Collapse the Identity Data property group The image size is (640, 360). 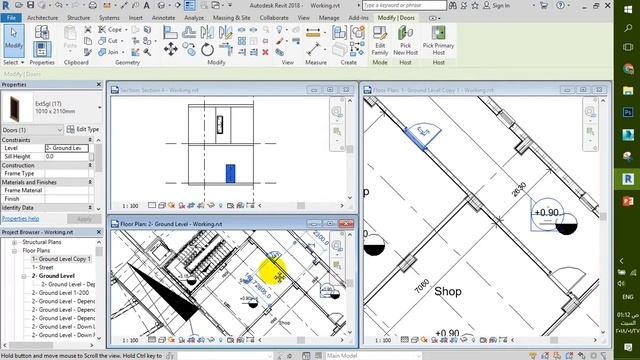90,207
